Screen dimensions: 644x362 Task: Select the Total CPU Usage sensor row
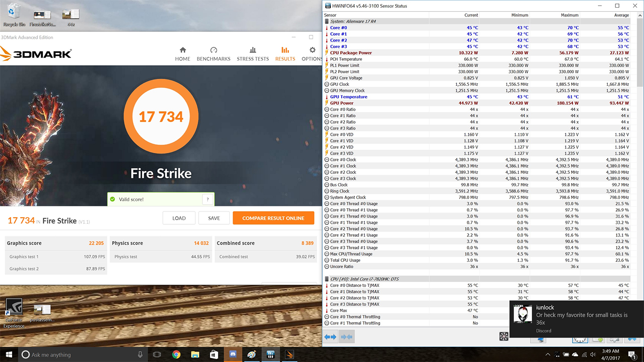click(x=477, y=260)
